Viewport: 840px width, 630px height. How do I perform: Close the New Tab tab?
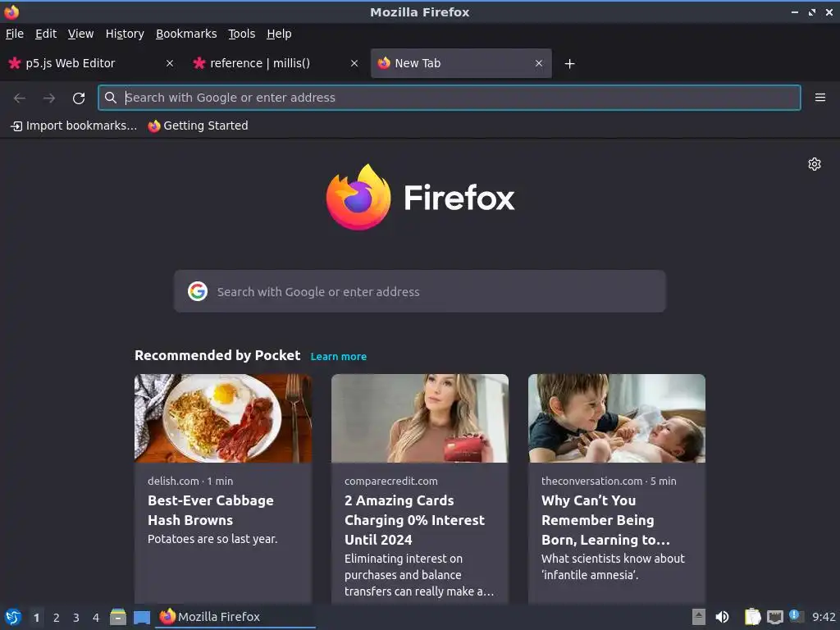coord(539,63)
